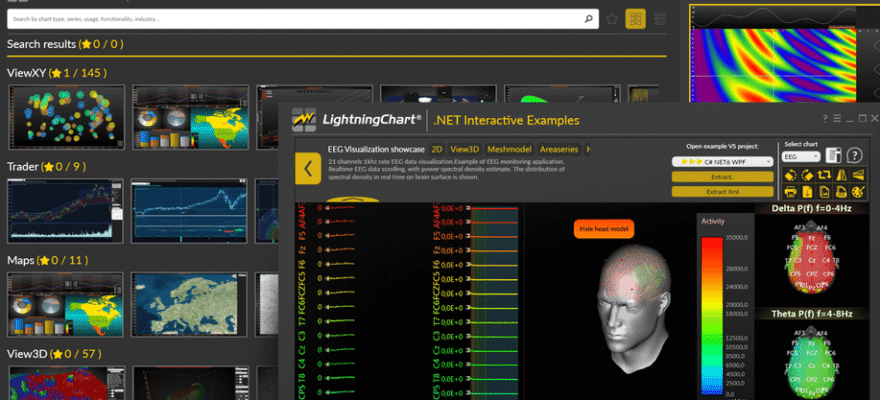
Task: Open the Europe map thumbnail in Maps
Action: [189, 305]
